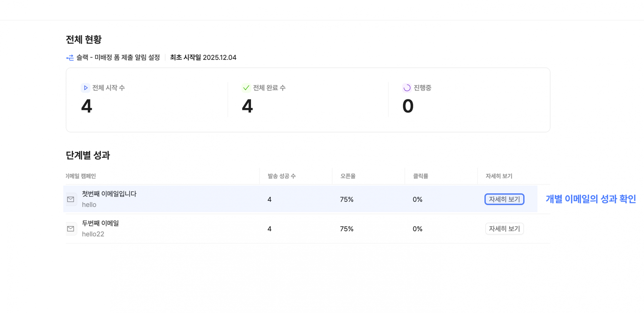
Task: Open details for 첫번째 이메일입니다 via 자세히 보기
Action: pyautogui.click(x=504, y=199)
